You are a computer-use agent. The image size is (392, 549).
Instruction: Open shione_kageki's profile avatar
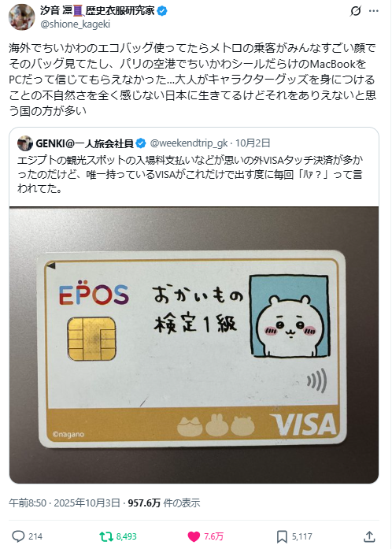[x=22, y=17]
